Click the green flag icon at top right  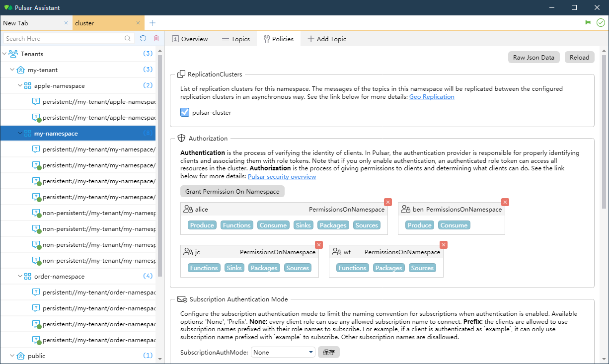pyautogui.click(x=588, y=23)
